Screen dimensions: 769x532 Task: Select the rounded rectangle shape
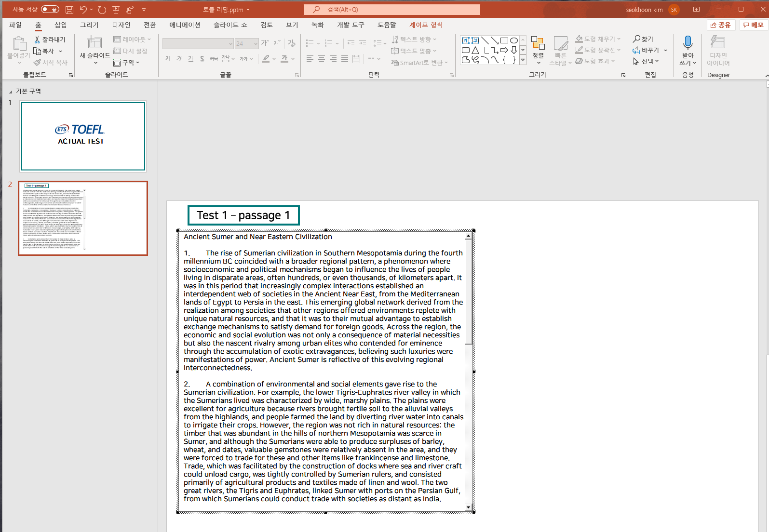coord(466,50)
